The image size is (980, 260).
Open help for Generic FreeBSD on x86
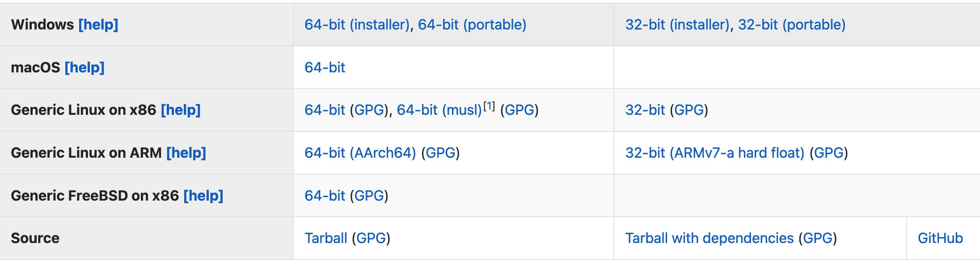pos(203,196)
